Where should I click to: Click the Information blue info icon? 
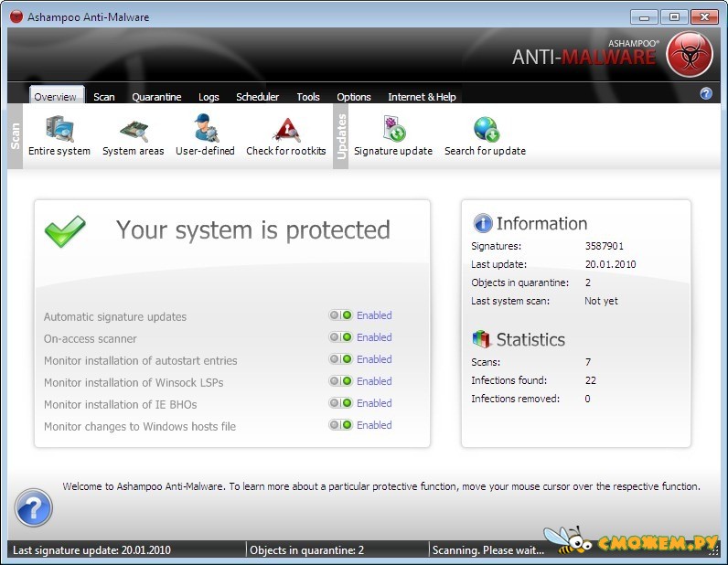[482, 223]
